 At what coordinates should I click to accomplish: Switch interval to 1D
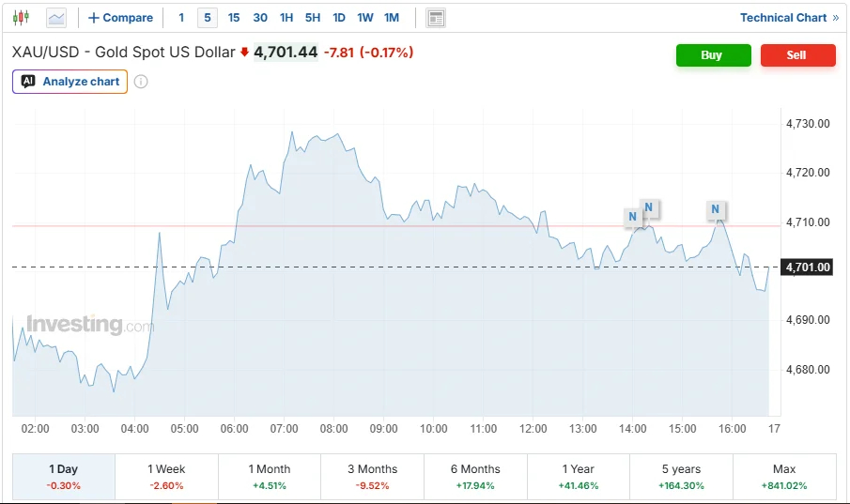(x=339, y=18)
